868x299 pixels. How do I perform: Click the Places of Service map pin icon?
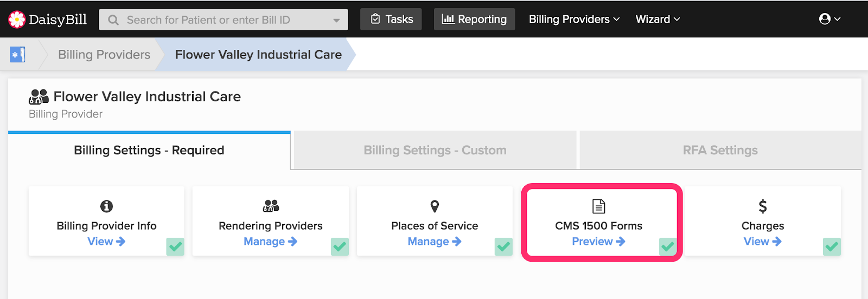pyautogui.click(x=435, y=206)
